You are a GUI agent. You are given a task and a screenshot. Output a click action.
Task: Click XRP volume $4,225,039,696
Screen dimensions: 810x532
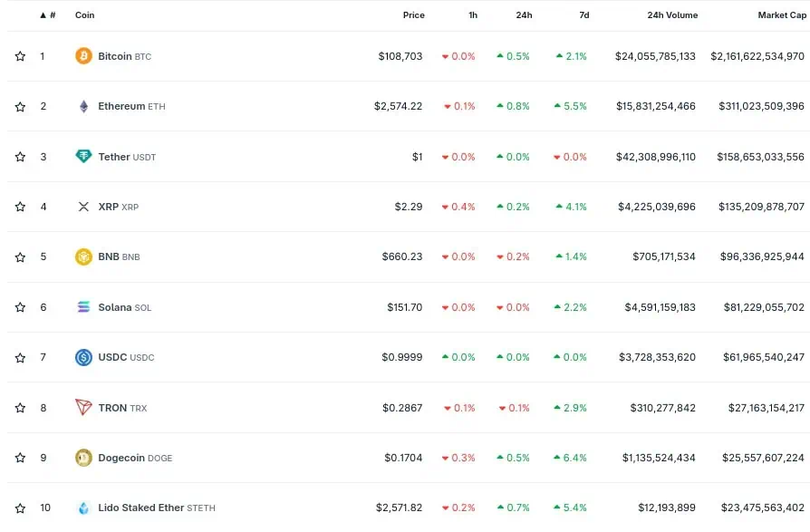click(657, 207)
